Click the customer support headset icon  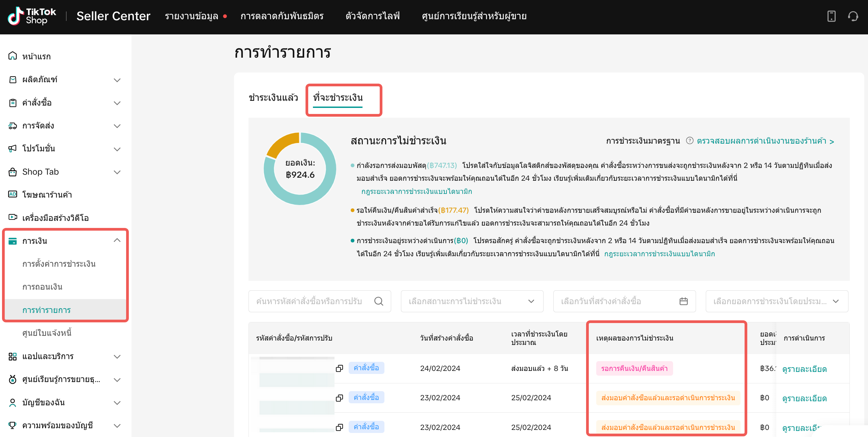(x=853, y=16)
